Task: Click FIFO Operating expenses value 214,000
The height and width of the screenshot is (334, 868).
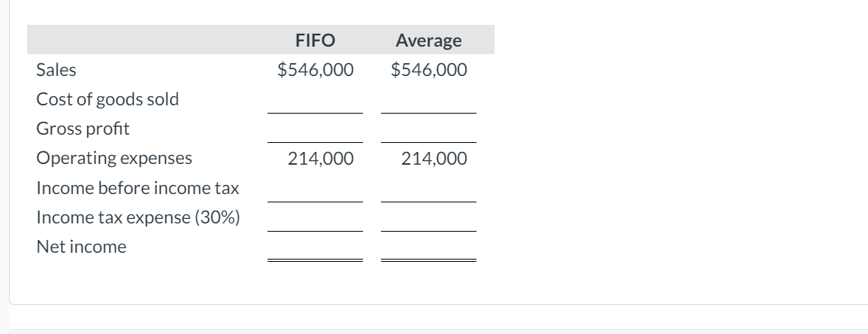Action: tap(320, 159)
